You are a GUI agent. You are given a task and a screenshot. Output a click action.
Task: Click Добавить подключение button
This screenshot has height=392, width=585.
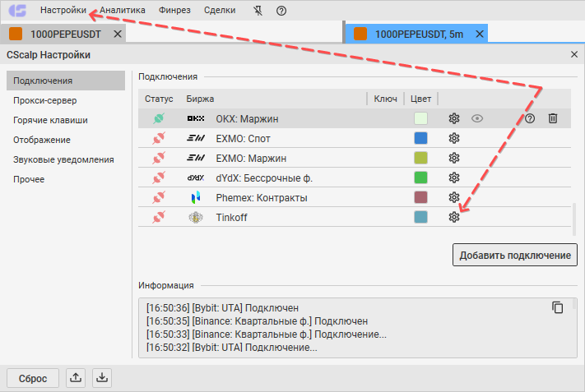click(x=515, y=255)
